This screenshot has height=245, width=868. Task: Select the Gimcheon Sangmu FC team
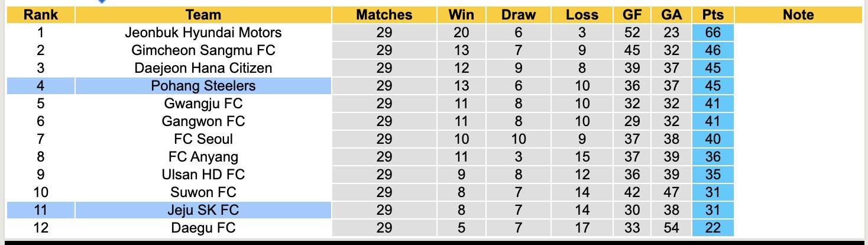(x=203, y=50)
